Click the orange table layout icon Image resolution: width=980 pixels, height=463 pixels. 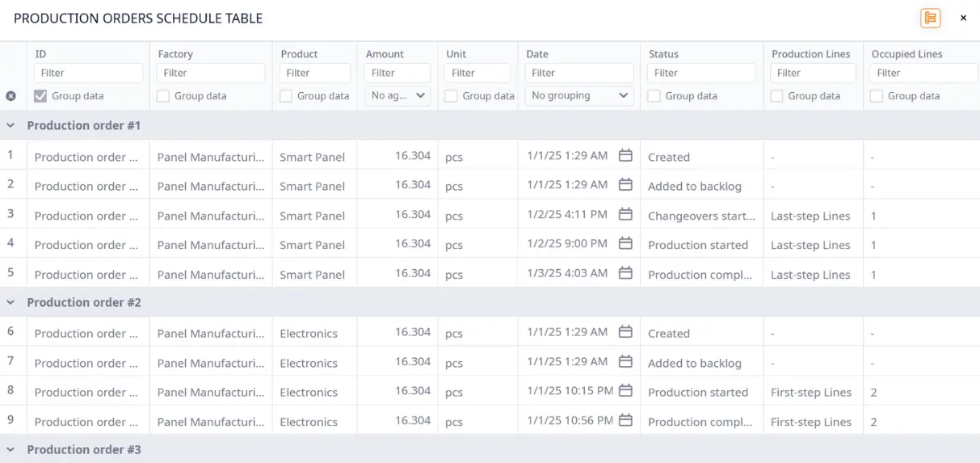(930, 18)
